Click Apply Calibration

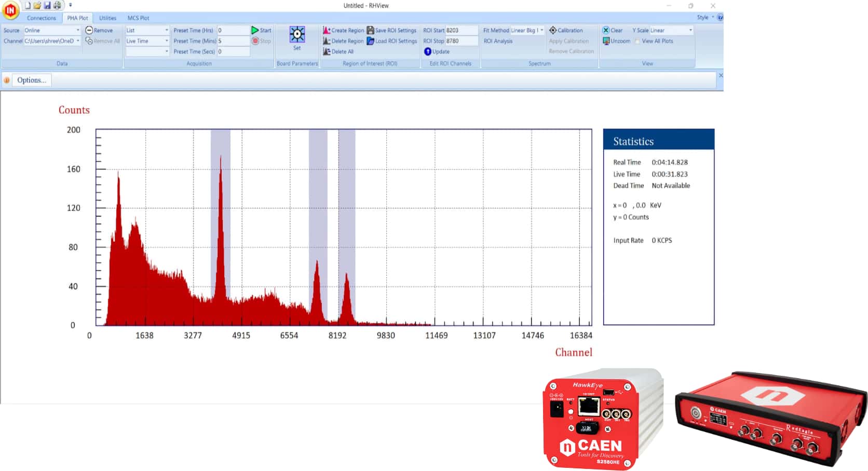click(569, 41)
